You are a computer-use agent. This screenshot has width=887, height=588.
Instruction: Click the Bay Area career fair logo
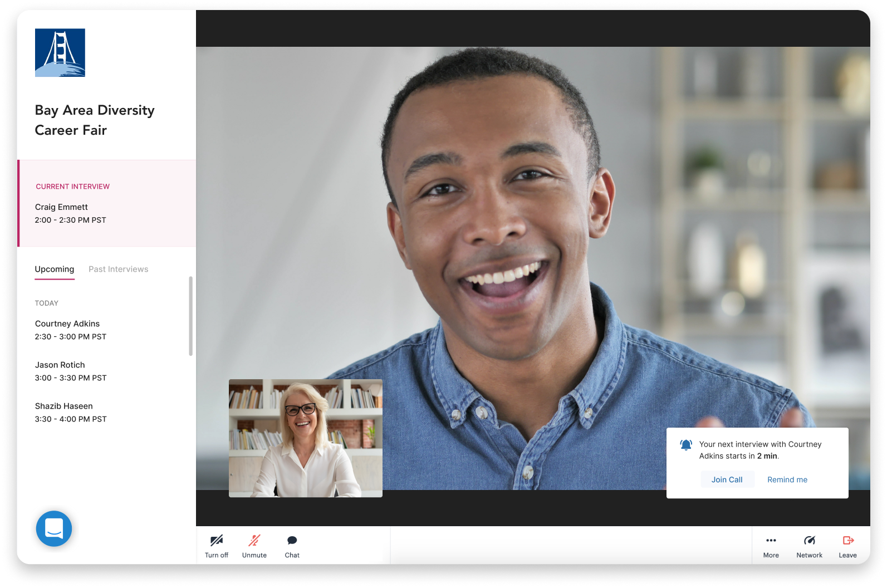60,53
